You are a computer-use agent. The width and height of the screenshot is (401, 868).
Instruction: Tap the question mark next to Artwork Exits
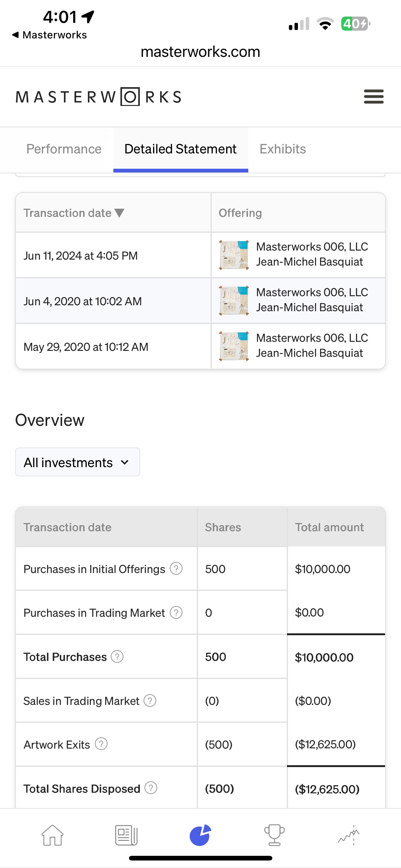(x=101, y=744)
